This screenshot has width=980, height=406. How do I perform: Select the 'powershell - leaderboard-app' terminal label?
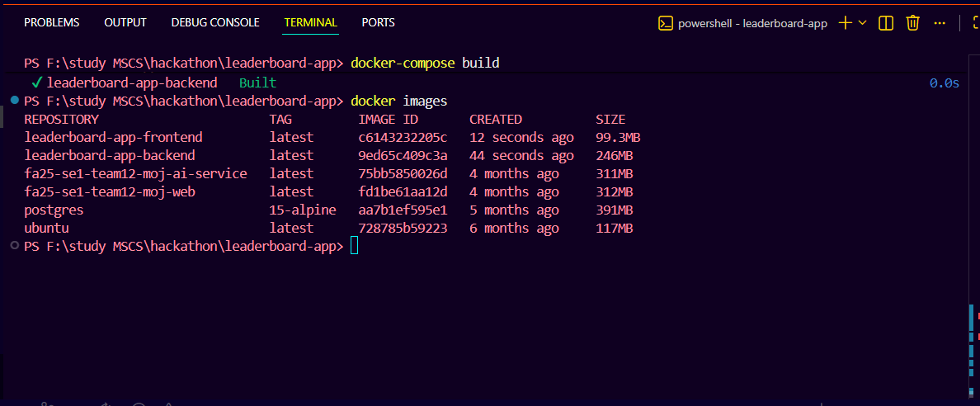click(752, 23)
